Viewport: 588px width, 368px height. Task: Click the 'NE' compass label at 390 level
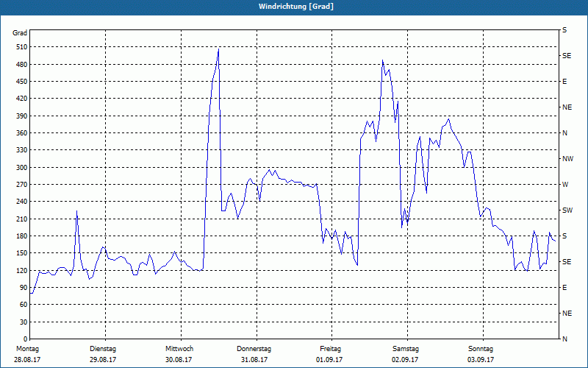(x=567, y=107)
